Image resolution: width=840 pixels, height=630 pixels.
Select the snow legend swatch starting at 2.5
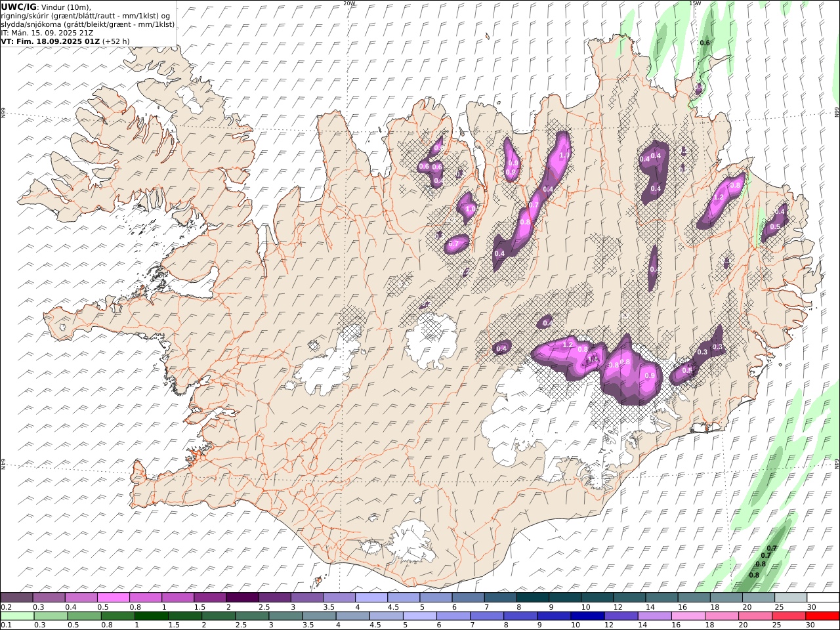(x=274, y=598)
